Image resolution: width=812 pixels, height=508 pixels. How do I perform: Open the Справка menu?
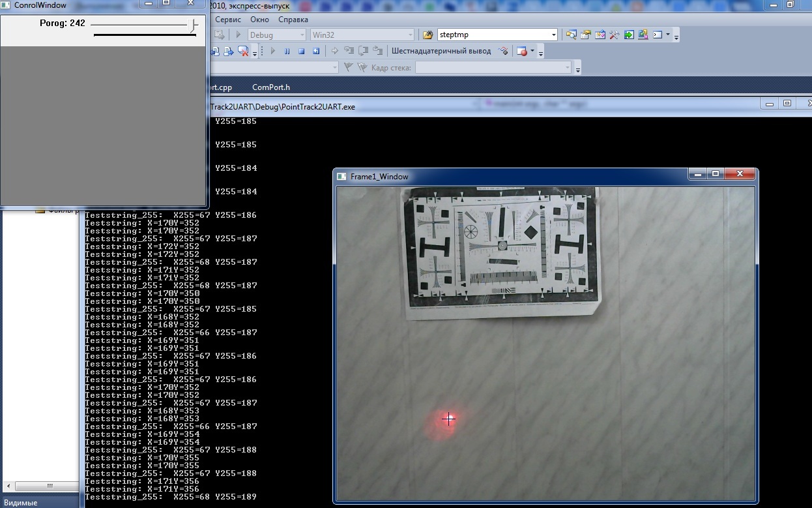coord(293,20)
